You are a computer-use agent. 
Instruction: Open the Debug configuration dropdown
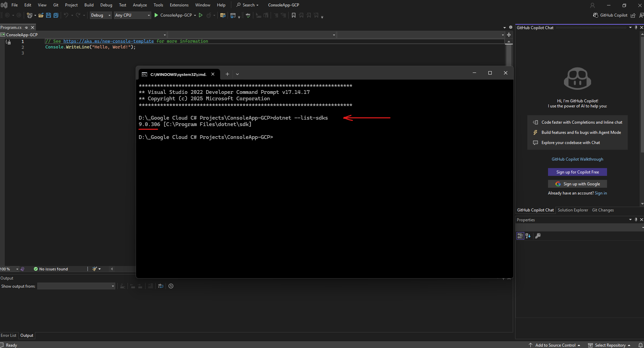[100, 15]
